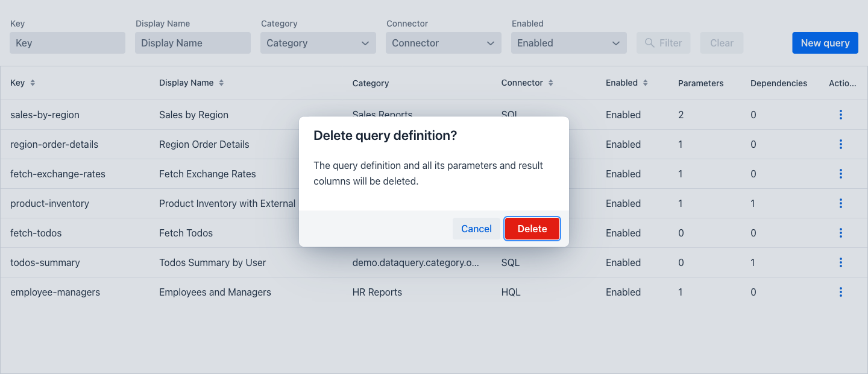Screen dimensions: 868x374
Task: Open actions menu for region-order-details row
Action: pyautogui.click(x=841, y=144)
